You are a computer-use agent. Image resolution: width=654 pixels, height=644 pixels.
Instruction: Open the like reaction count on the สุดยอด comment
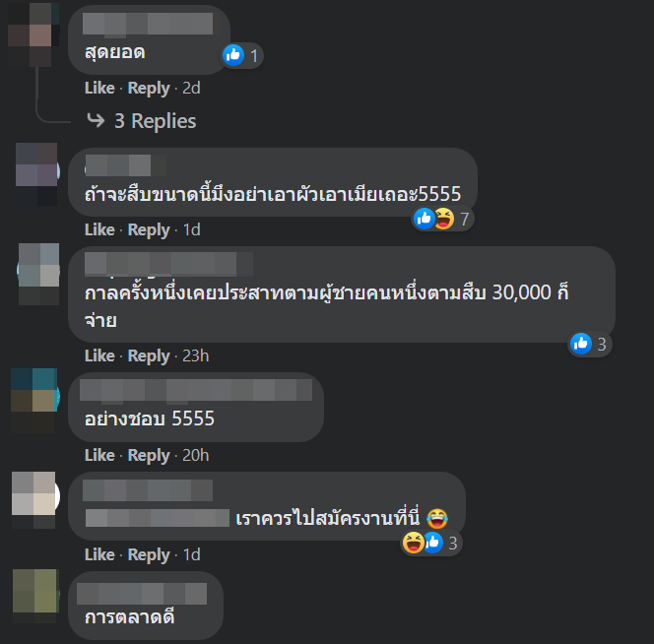[x=242, y=55]
